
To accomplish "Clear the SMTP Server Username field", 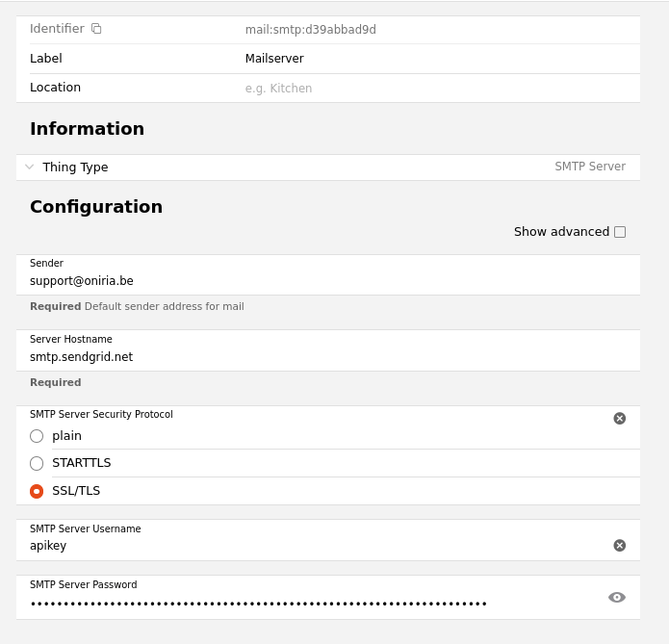I will coord(620,546).
